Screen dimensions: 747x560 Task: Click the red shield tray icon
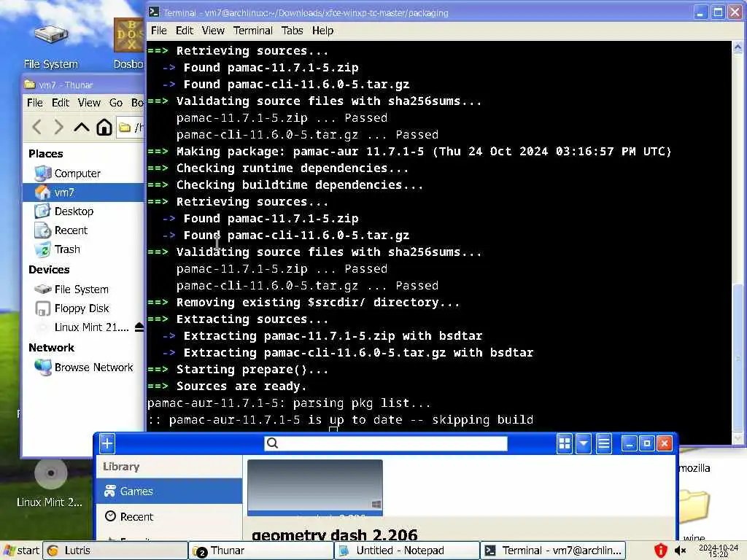[x=660, y=551]
